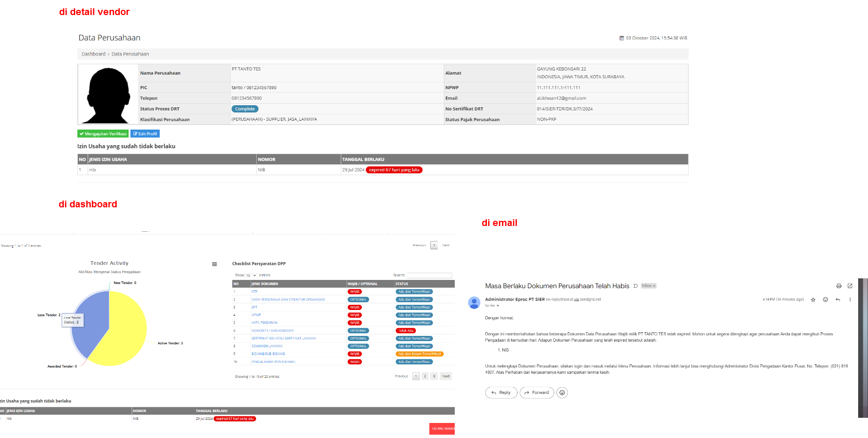Click the Ada dan Belum Terverifikasi badge
Viewport: 868px width, 438px height.
tap(419, 354)
